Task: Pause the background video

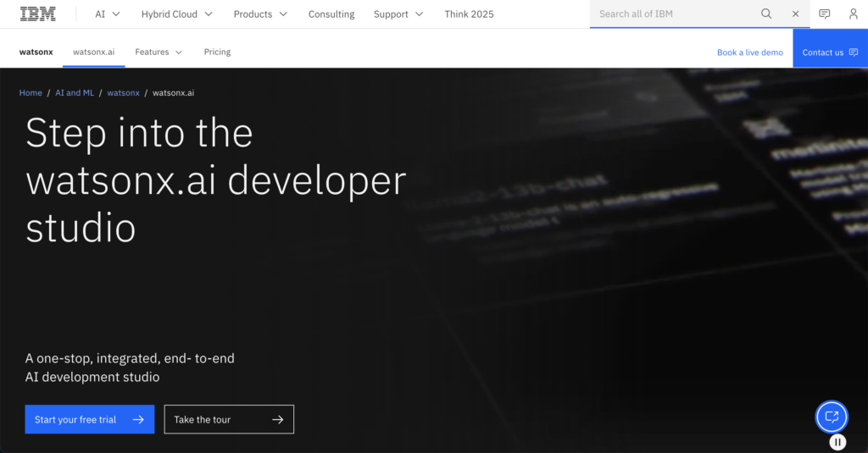Action: (837, 442)
